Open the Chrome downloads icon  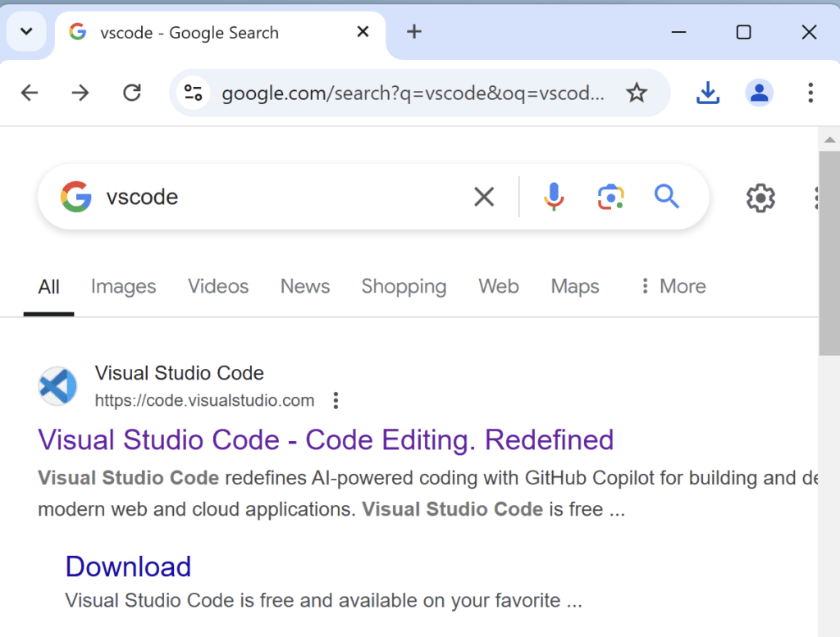[x=708, y=93]
